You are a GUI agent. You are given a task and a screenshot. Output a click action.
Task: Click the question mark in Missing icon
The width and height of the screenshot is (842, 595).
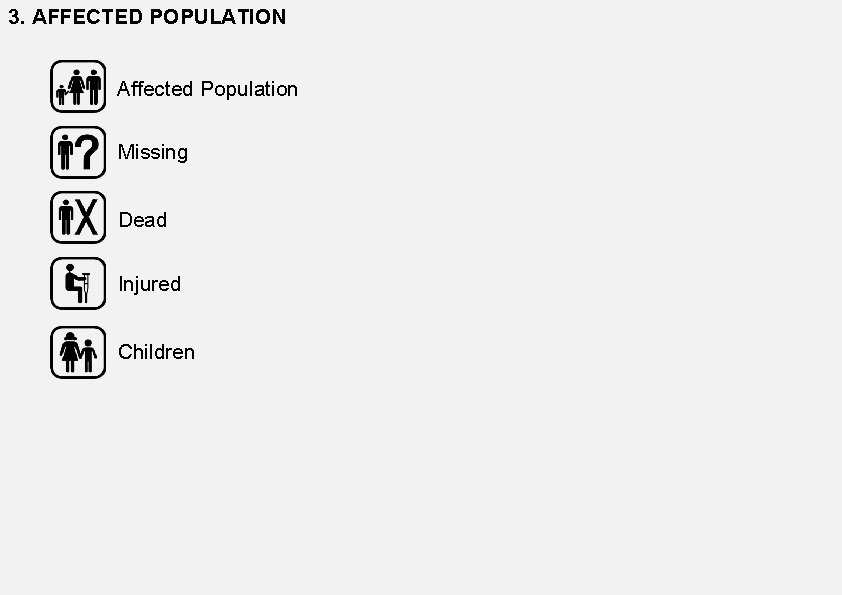[88, 153]
